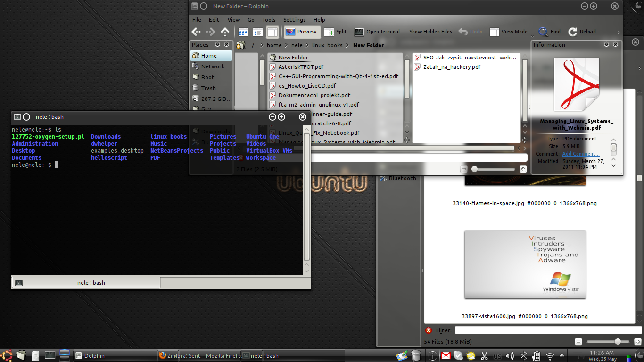Toggle the Preview button in toolbar
644x362 pixels.
pos(301,32)
